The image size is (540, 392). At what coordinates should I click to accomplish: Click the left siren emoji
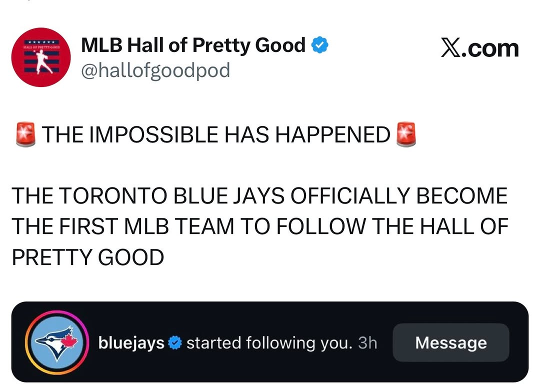tap(26, 134)
